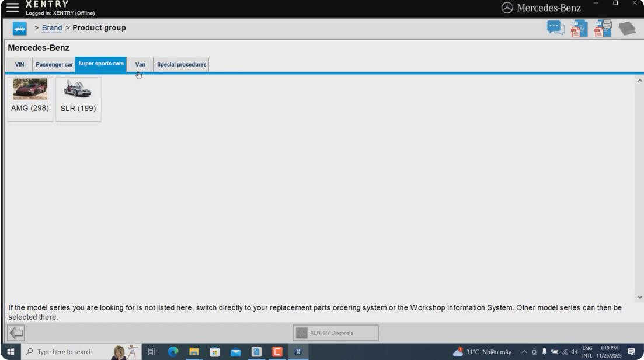Select the SLR (199) model series
This screenshot has width=644, height=360.
click(x=78, y=99)
